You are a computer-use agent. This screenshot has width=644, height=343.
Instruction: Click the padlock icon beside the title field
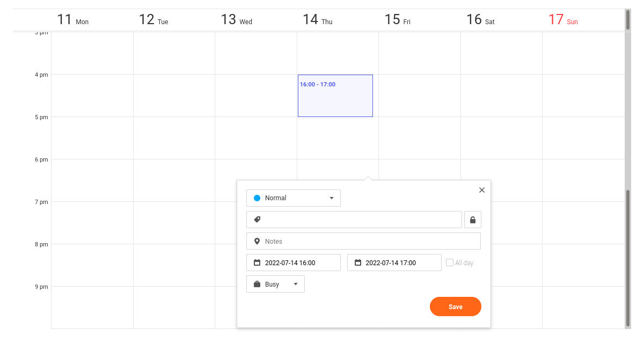473,219
